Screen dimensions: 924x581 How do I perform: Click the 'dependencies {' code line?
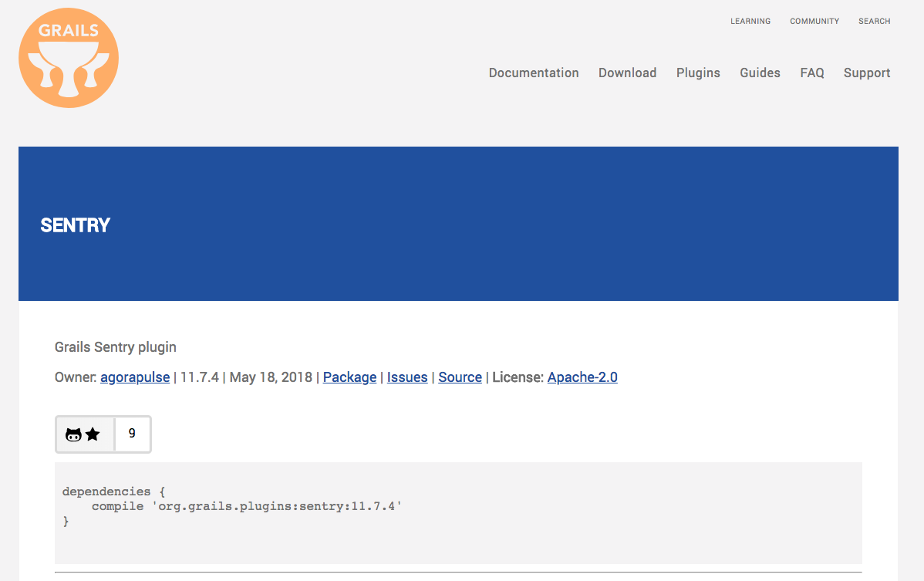point(113,491)
